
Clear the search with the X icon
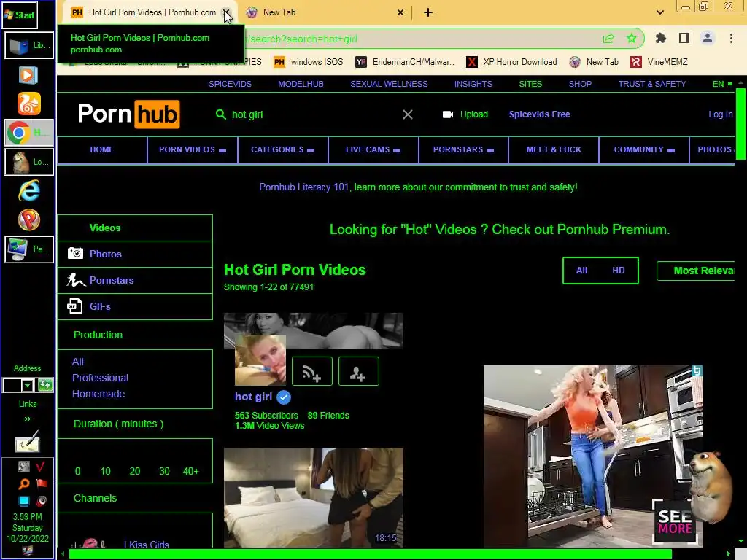[407, 114]
